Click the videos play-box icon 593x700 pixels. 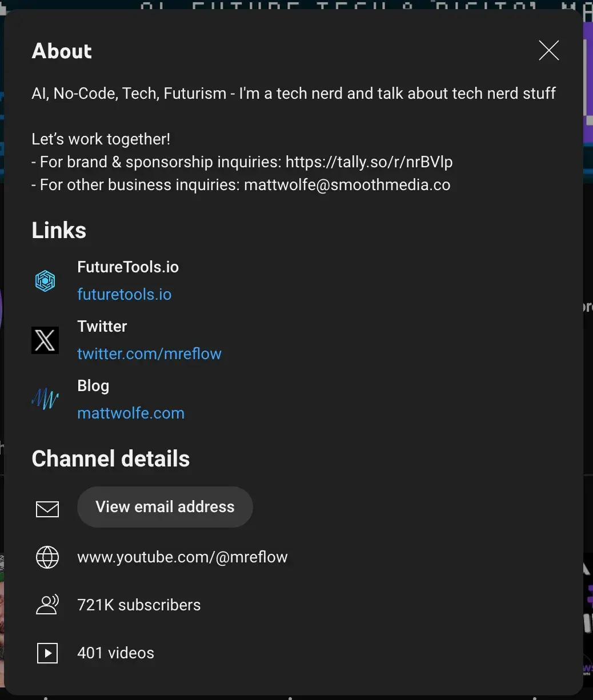click(x=47, y=653)
